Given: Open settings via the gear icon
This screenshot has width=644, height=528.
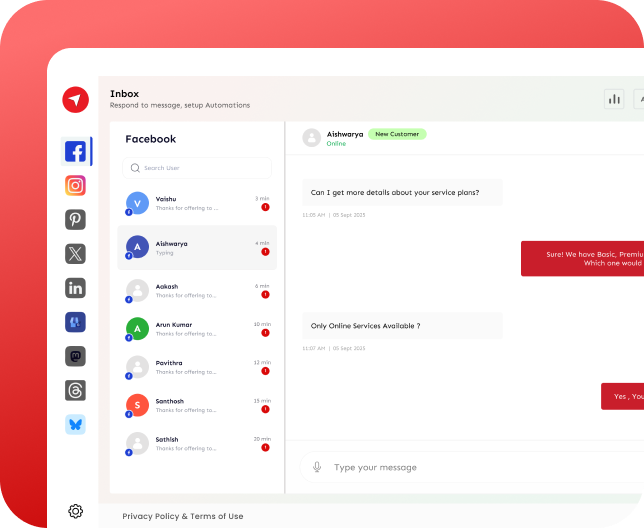Looking at the screenshot, I should 75,511.
